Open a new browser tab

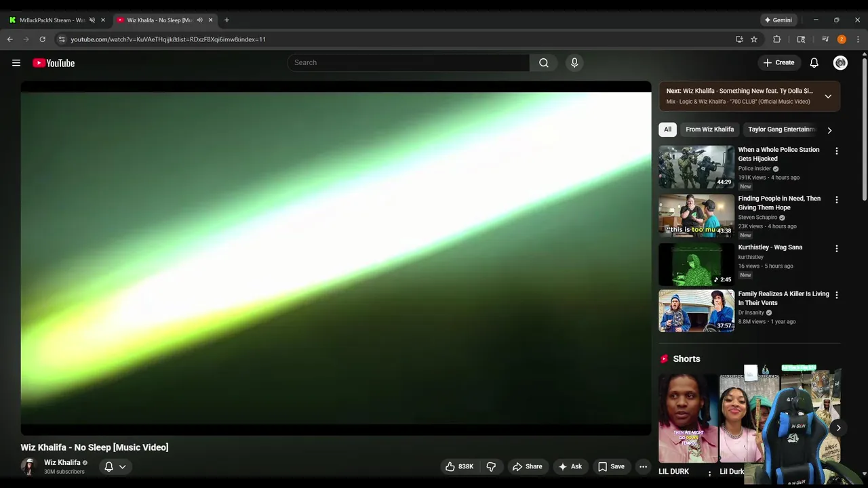click(x=226, y=20)
